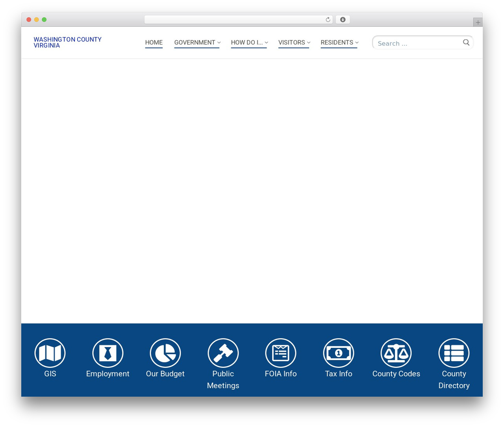This screenshot has height=427, width=504.
Task: Open the Residents dropdown menu
Action: (340, 43)
